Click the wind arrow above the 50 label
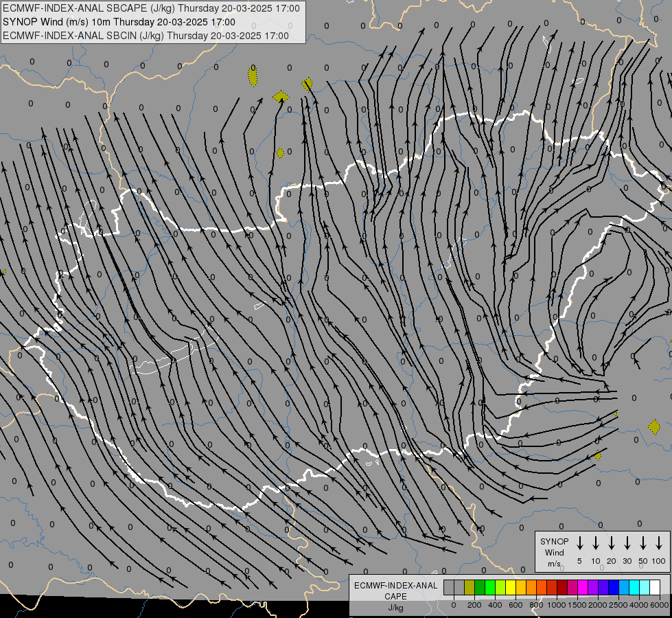Viewport: 672px width, 618px height. [643, 543]
